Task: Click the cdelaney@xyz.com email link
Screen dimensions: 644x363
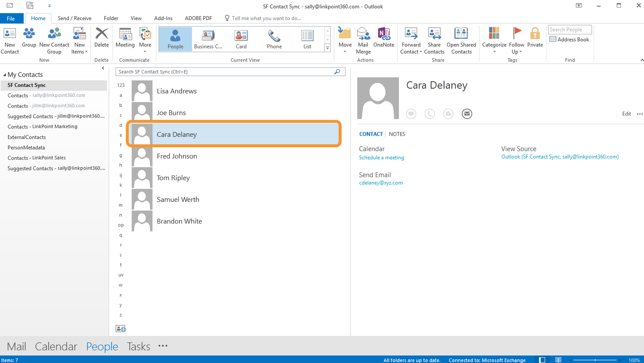Action: (x=380, y=183)
